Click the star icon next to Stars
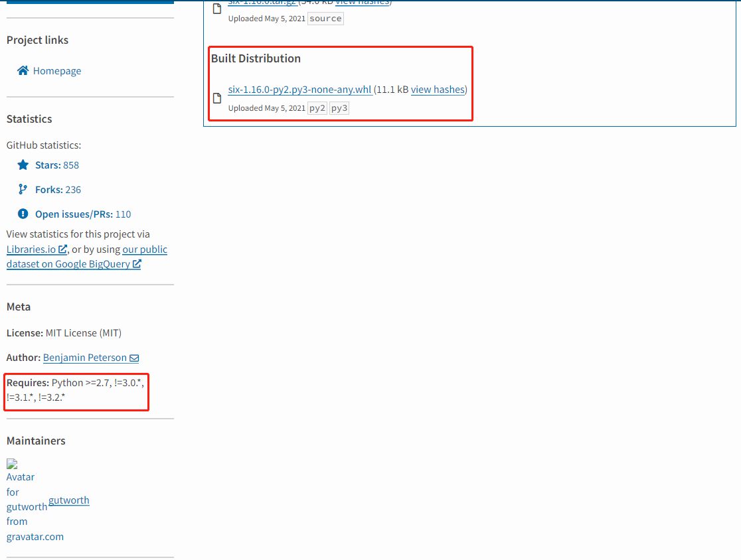The height and width of the screenshot is (560, 741). tap(23, 165)
